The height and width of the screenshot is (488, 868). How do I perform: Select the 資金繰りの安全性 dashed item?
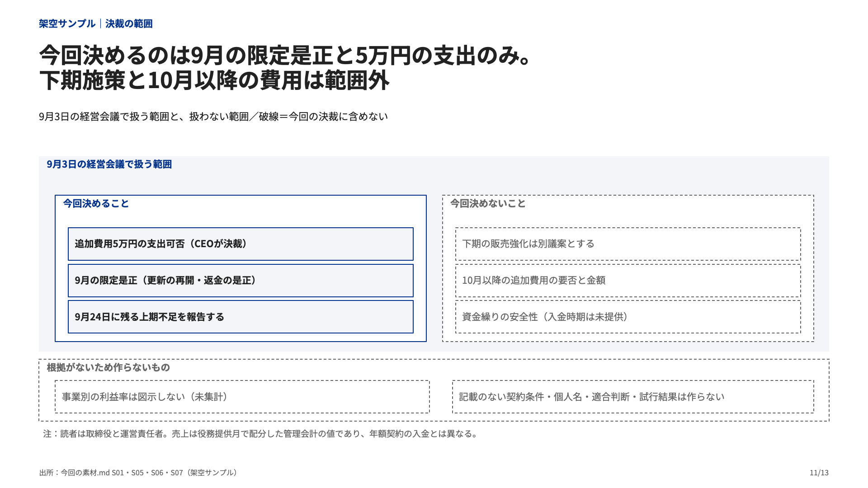point(628,317)
